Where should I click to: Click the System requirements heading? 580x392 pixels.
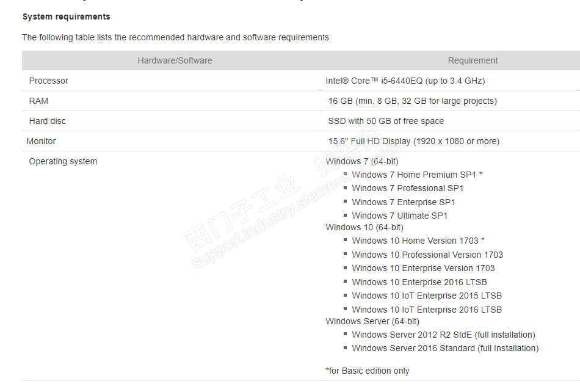tap(66, 16)
